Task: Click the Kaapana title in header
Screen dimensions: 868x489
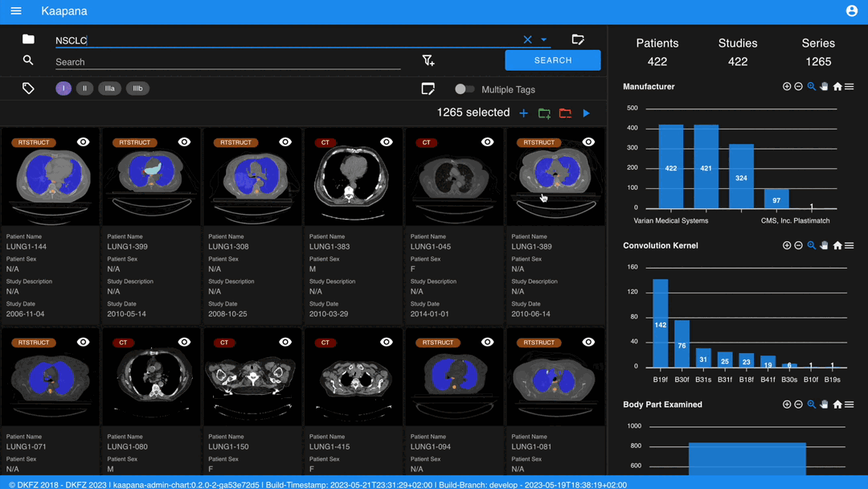Action: (x=64, y=11)
